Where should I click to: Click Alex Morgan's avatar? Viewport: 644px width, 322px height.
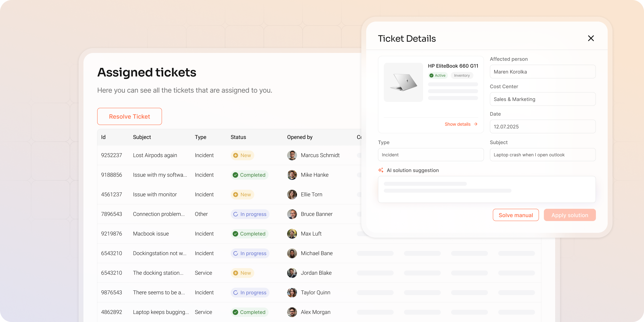[x=292, y=312]
